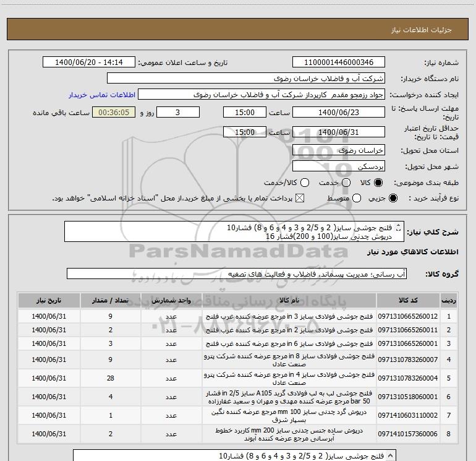Click the شرح کلی نیاز description box

(234, 231)
